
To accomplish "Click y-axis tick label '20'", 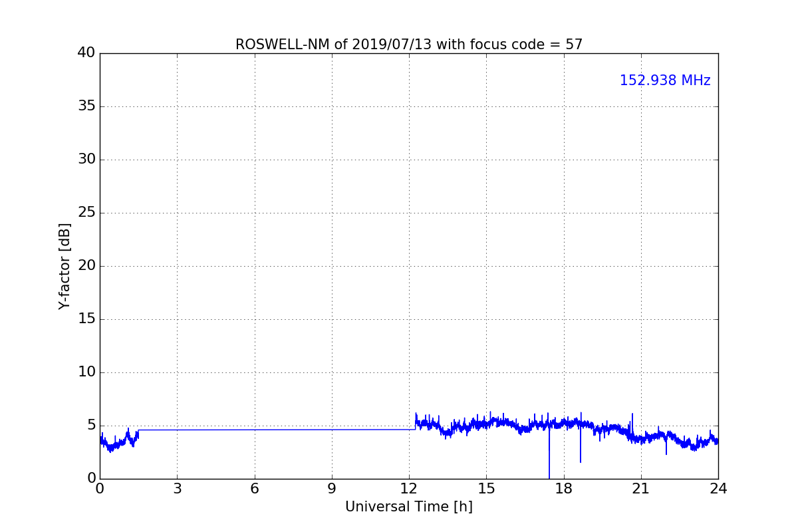I will [86, 266].
